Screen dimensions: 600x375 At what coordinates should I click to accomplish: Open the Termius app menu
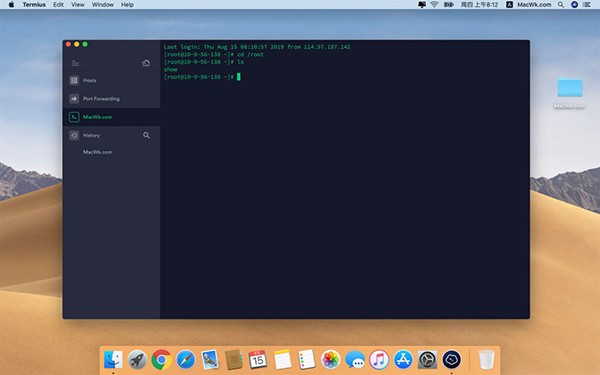coord(34,5)
